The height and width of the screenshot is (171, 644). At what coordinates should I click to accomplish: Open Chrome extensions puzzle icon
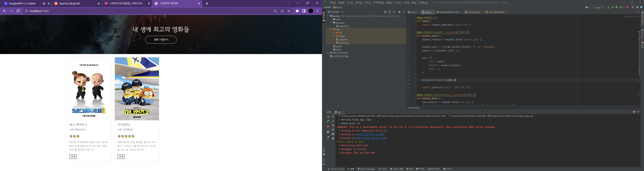point(297,11)
